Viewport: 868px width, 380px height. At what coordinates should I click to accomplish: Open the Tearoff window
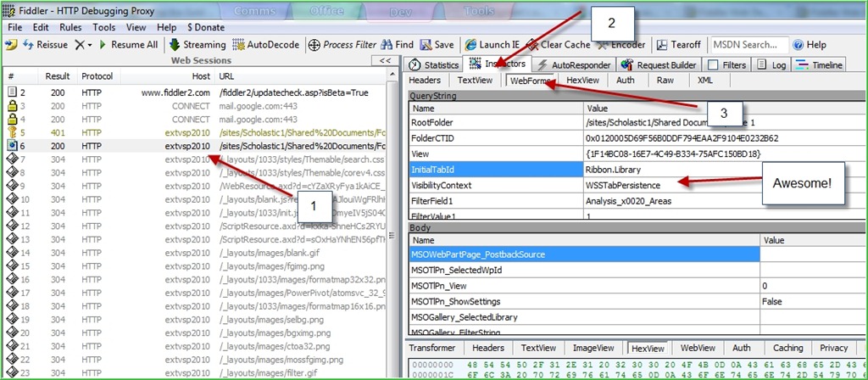point(679,45)
